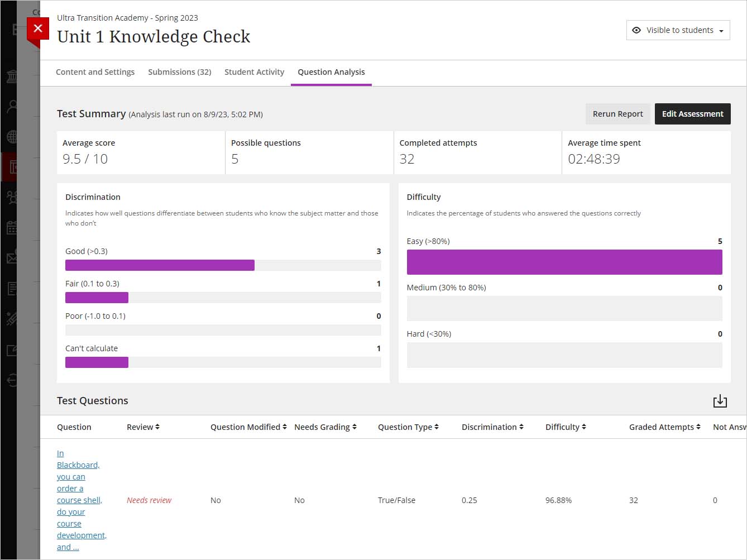Click the Rerun Report button
747x560 pixels.
point(617,114)
